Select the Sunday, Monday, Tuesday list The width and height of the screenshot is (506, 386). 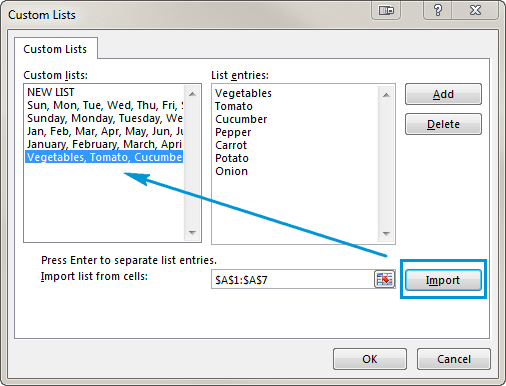tap(104, 118)
